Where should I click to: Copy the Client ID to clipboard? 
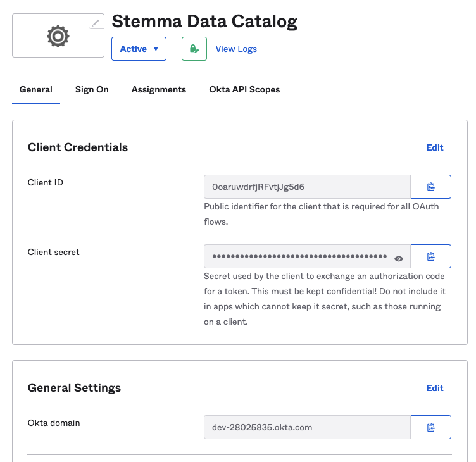[431, 187]
